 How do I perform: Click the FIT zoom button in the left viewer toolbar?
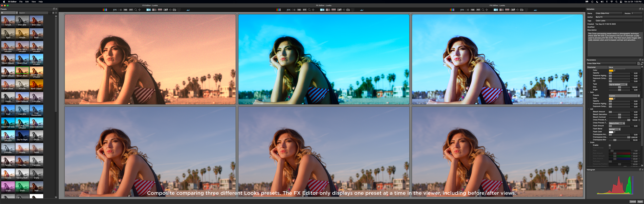pos(131,10)
